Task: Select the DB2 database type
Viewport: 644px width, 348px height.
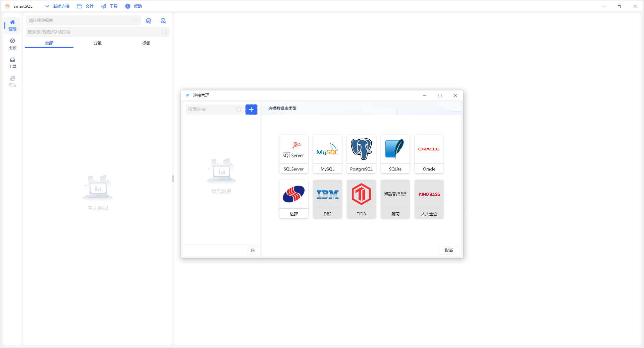Action: 327,199
